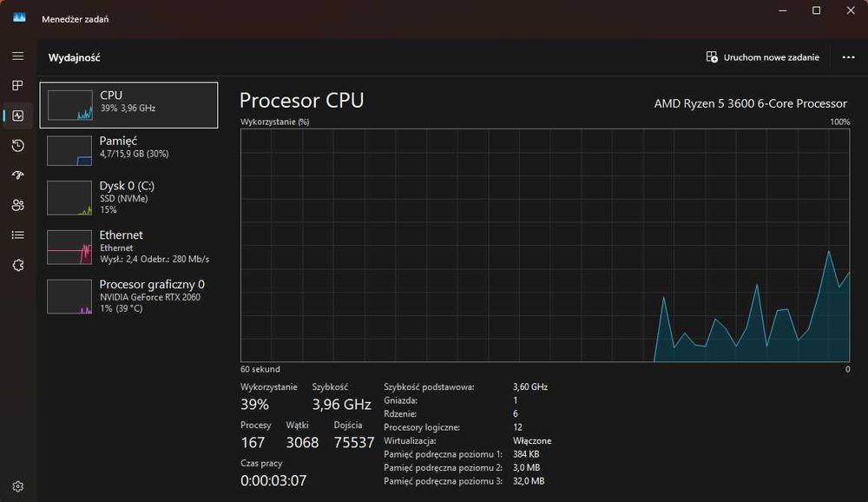
Task: Select the Ethernet performance entry
Action: (x=128, y=247)
